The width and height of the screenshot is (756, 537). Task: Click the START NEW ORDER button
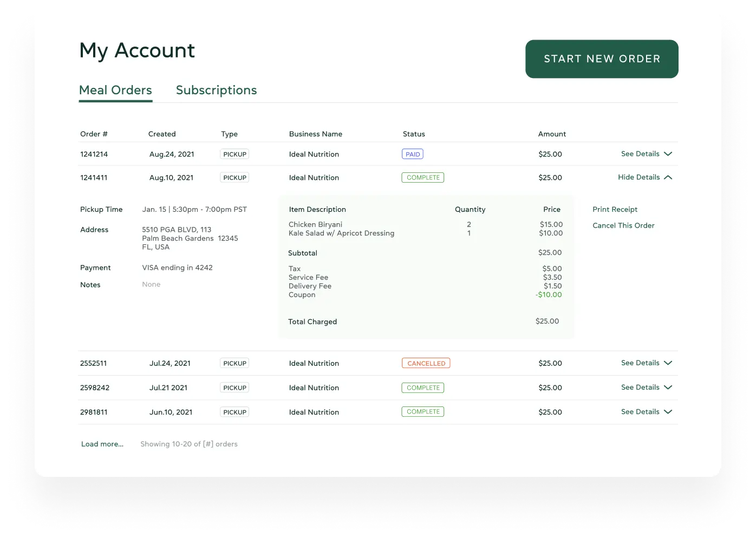click(602, 59)
